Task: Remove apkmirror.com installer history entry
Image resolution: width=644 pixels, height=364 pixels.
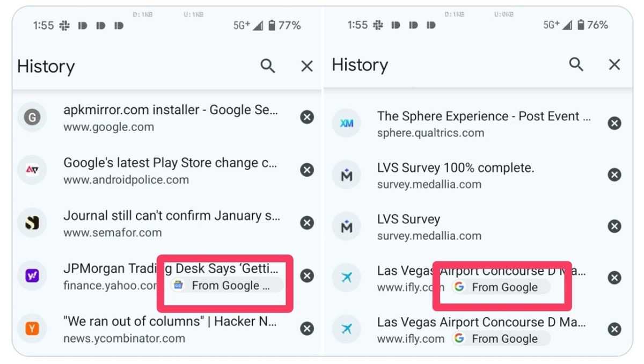Action: pyautogui.click(x=307, y=117)
